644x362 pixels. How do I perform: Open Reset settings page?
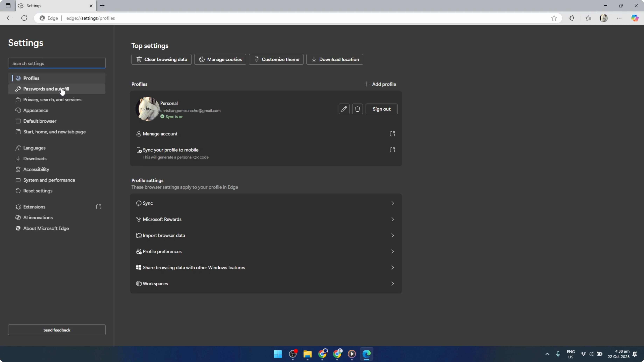click(57, 191)
